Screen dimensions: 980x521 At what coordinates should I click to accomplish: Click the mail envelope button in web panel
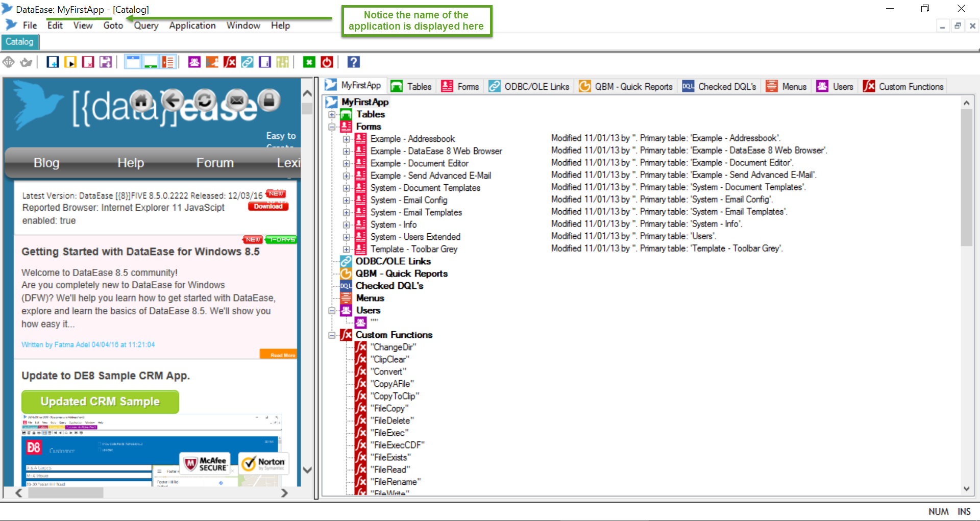pyautogui.click(x=237, y=101)
